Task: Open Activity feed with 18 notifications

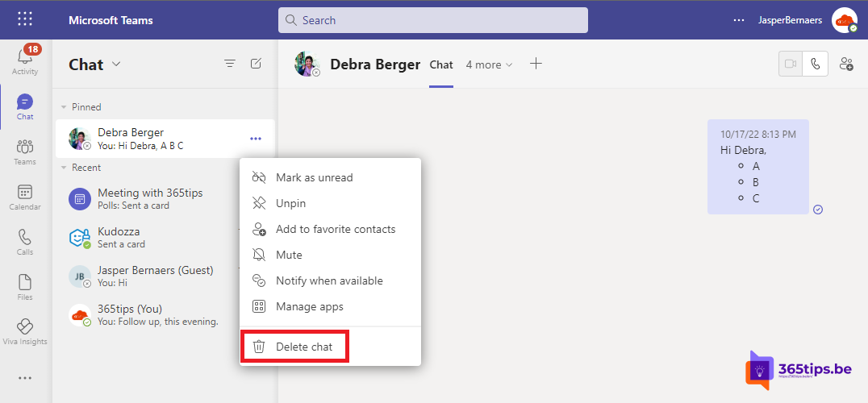Action: (x=25, y=60)
